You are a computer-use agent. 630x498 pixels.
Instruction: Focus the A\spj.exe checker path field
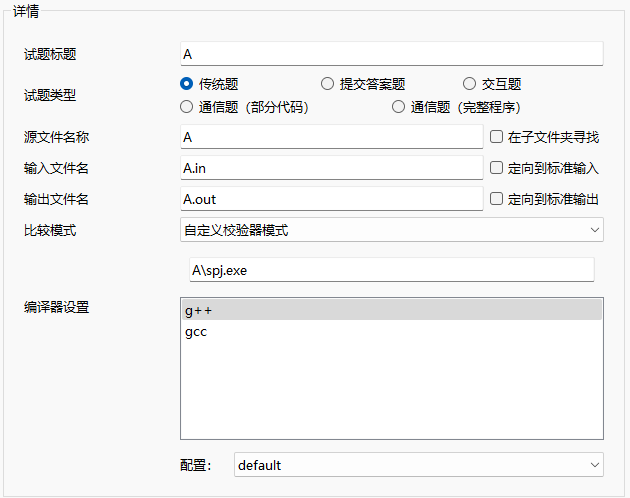tap(391, 270)
